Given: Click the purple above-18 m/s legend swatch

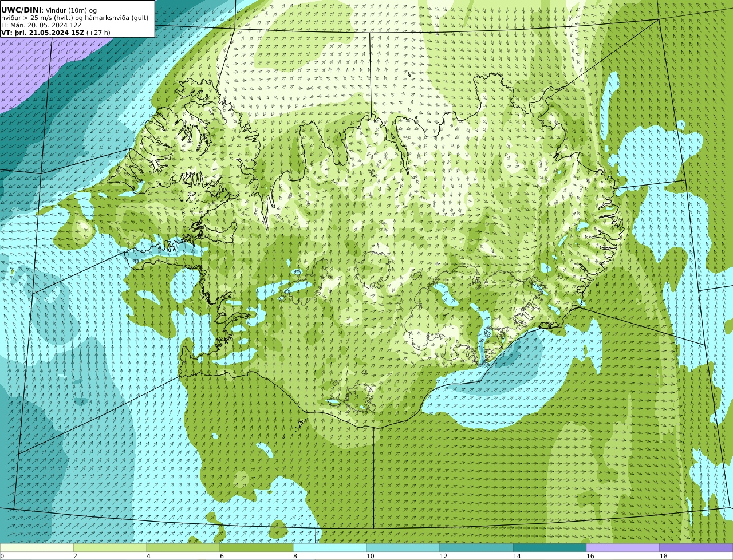Looking at the screenshot, I should (x=696, y=548).
